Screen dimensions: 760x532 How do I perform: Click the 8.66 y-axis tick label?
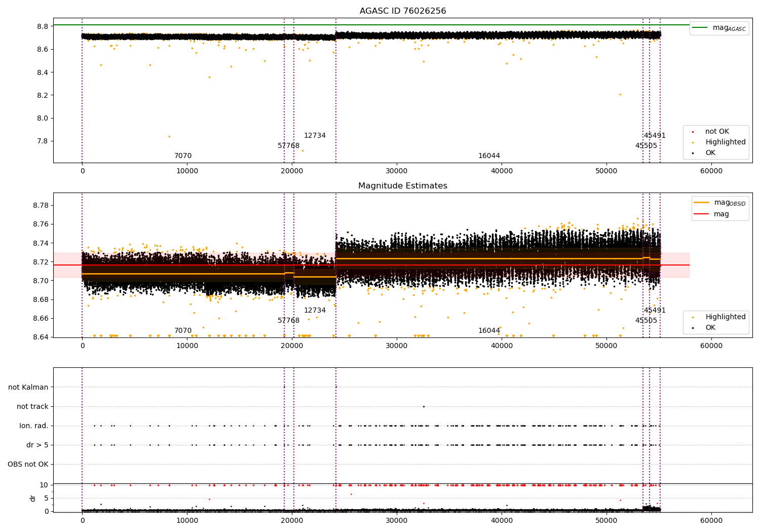coord(41,319)
